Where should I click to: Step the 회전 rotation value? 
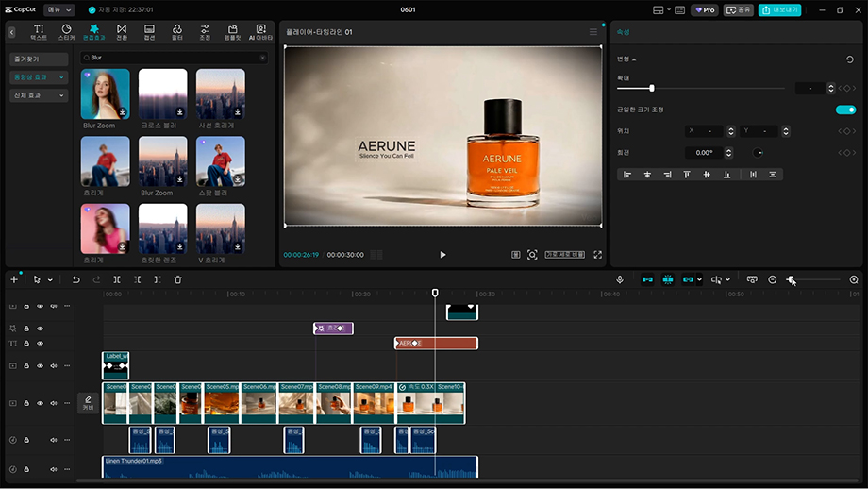tap(728, 153)
